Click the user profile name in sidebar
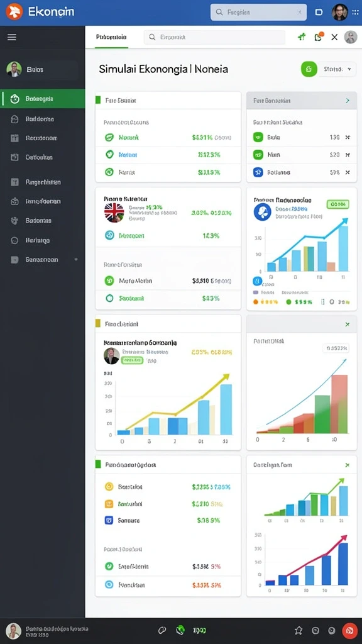The height and width of the screenshot is (644, 362). coord(35,69)
